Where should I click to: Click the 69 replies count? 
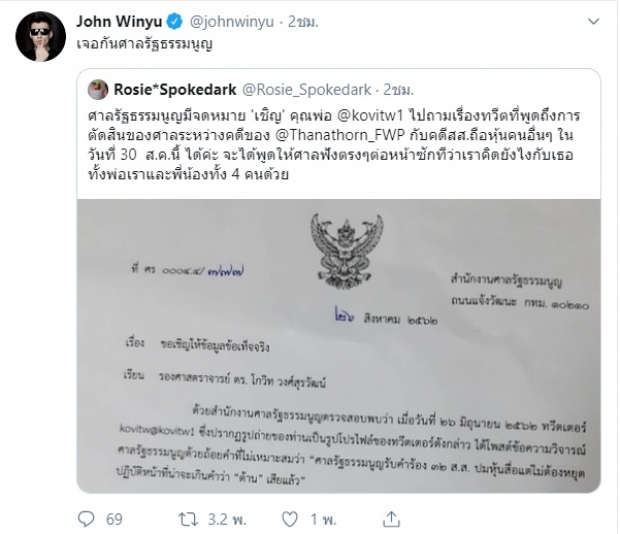point(114,519)
